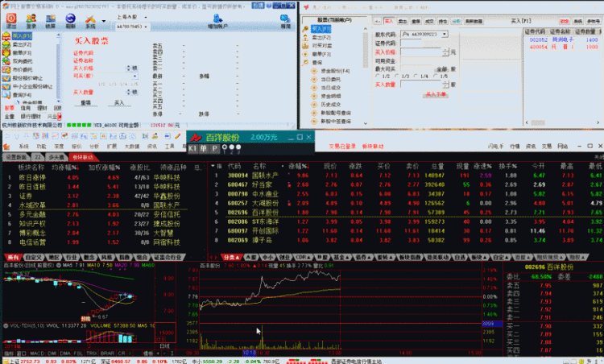604x364 pixels.
Task: Click 卖出 tab in right window toolbar
Action: (x=402, y=21)
